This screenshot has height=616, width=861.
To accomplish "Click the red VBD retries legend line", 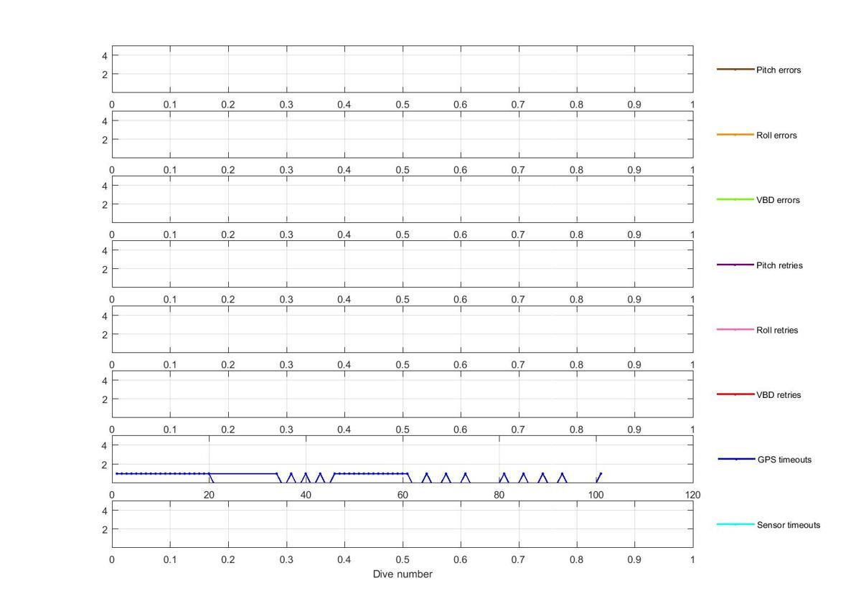I will coord(735,394).
